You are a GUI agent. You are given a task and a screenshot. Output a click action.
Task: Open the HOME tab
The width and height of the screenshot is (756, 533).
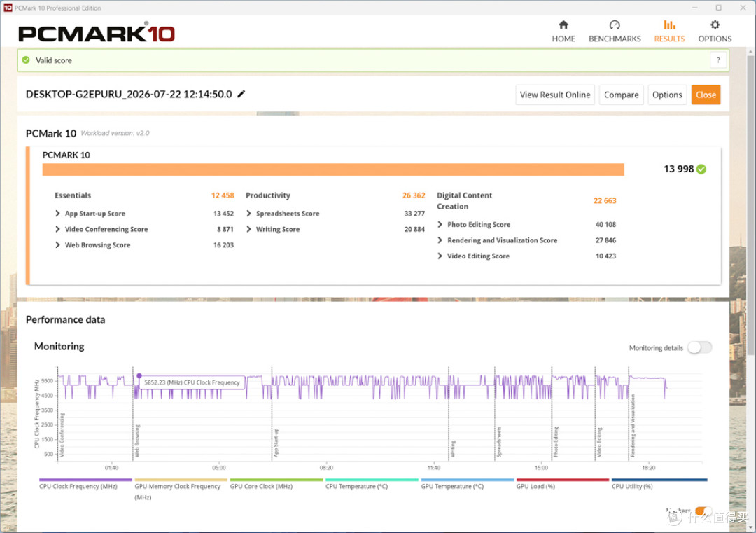[563, 32]
